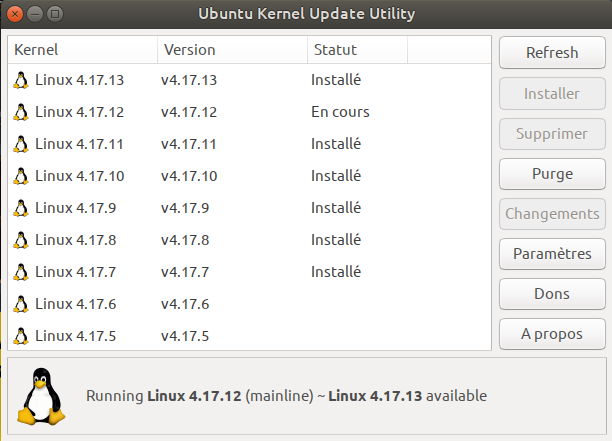Refresh the kernel list
The height and width of the screenshot is (441, 612).
click(552, 53)
